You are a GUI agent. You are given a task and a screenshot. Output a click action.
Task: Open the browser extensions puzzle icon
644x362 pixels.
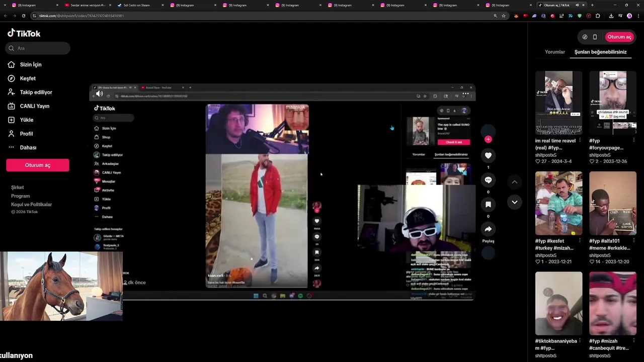click(598, 16)
